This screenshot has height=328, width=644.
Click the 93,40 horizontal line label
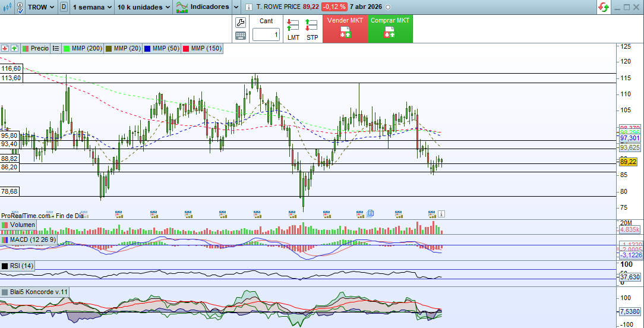(x=10, y=144)
